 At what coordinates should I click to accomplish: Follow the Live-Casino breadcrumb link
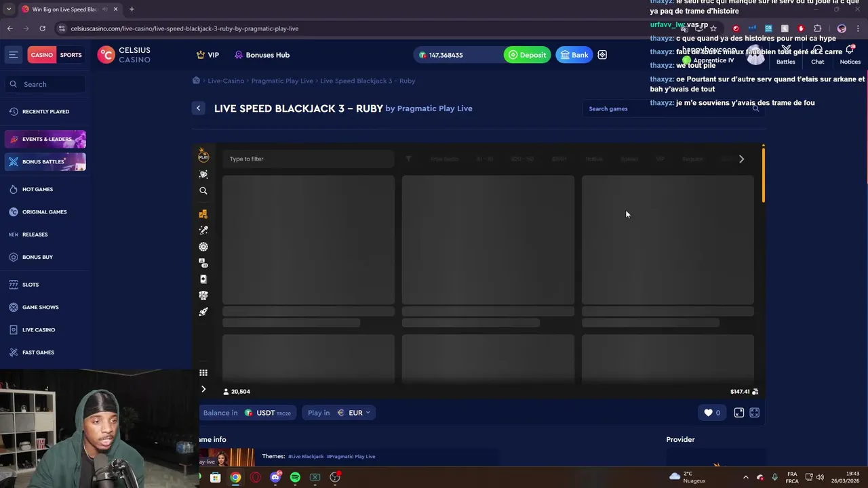coord(226,81)
